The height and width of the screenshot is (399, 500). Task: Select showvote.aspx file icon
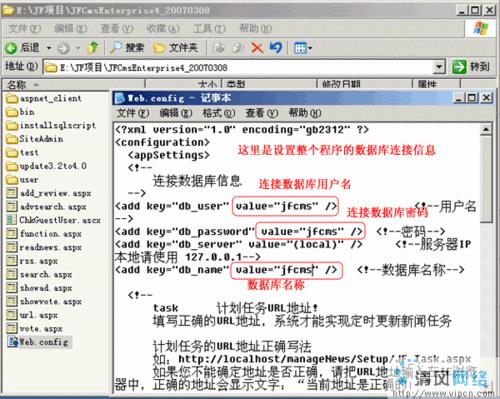(12, 302)
